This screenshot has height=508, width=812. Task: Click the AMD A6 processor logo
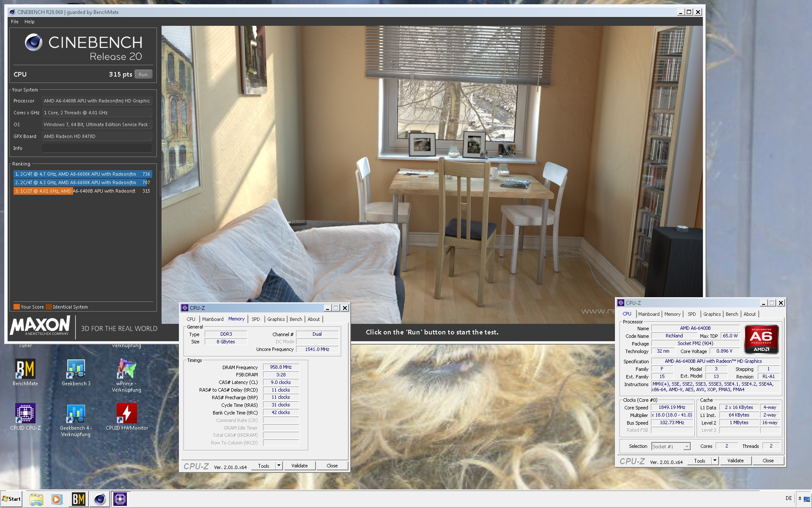tap(761, 339)
